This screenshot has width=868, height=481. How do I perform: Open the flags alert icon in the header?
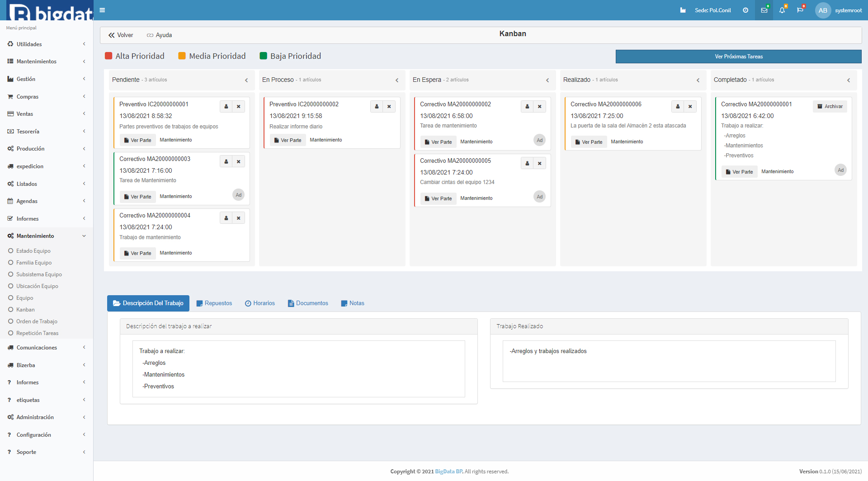[x=800, y=10]
